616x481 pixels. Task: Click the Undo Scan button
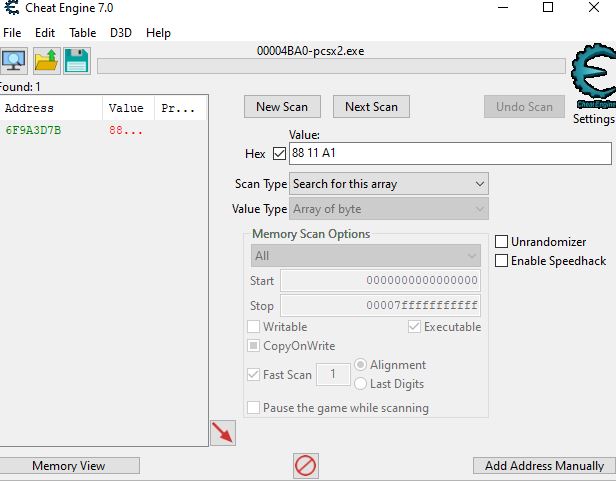[524, 106]
